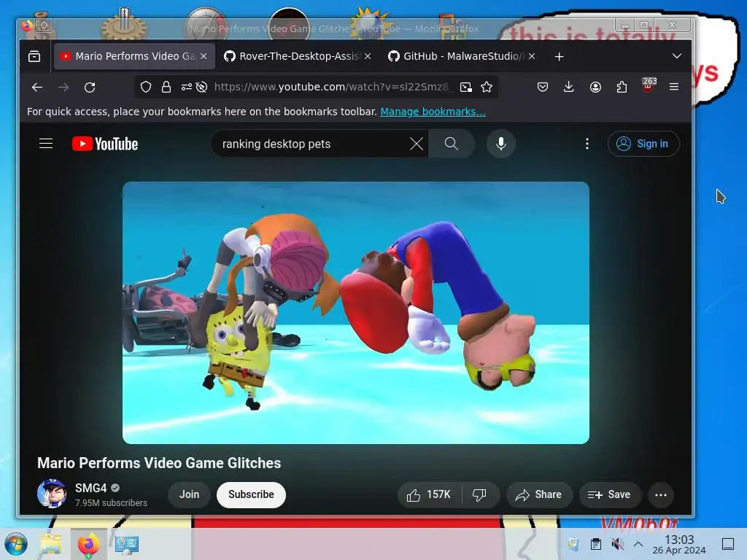Run YouTube search with magnifier button
Screen dimensions: 747x560
coord(451,144)
